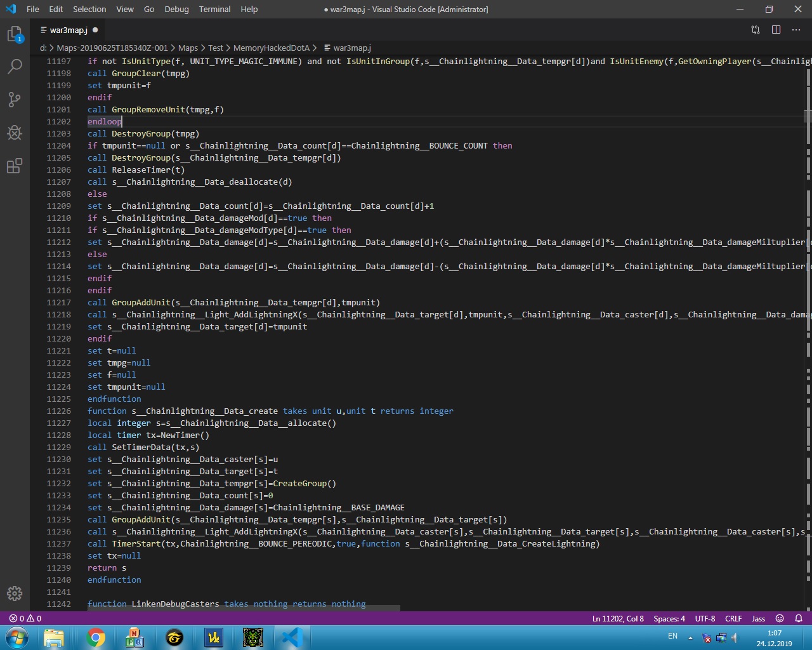This screenshot has height=650, width=812.
Task: Open the Test breadcrumb folder
Action: 216,48
